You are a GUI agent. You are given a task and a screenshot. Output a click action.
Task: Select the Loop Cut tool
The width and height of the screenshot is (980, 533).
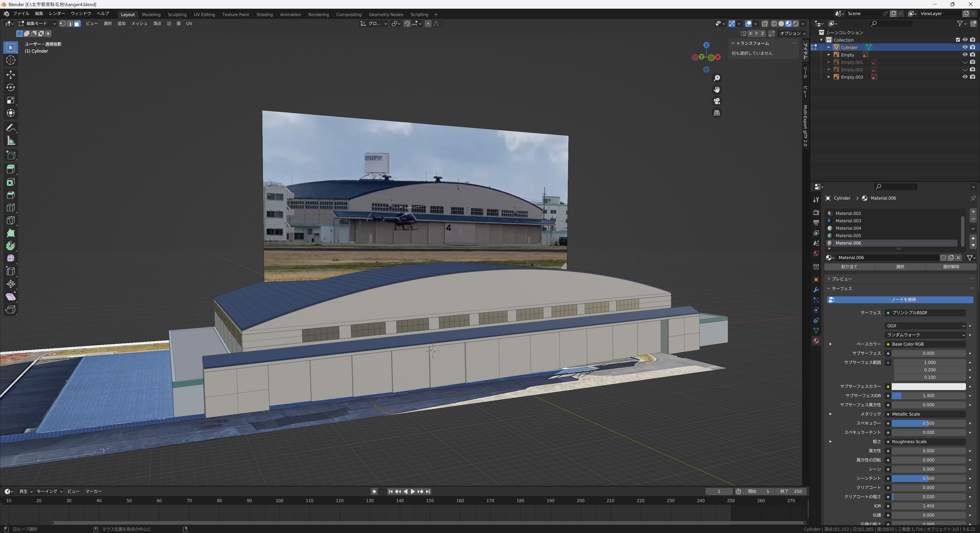click(11, 207)
